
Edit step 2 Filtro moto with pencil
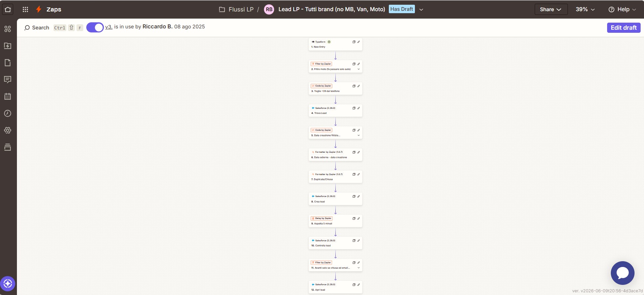pos(359,64)
